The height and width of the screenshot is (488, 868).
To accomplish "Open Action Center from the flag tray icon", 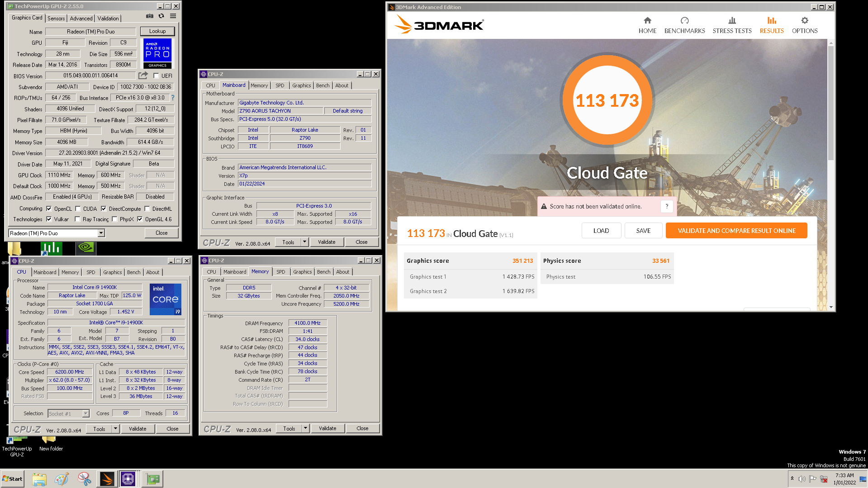I will (812, 479).
